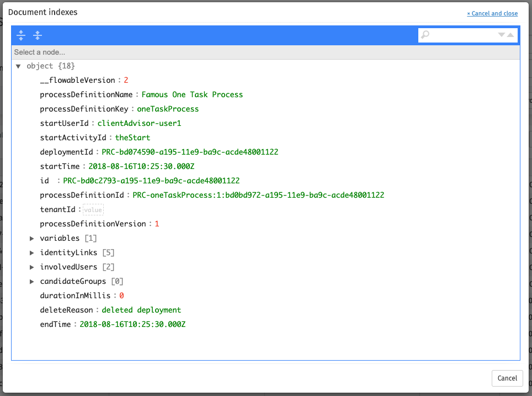Click the collapse all nodes icon
The width and height of the screenshot is (532, 396).
(x=38, y=35)
